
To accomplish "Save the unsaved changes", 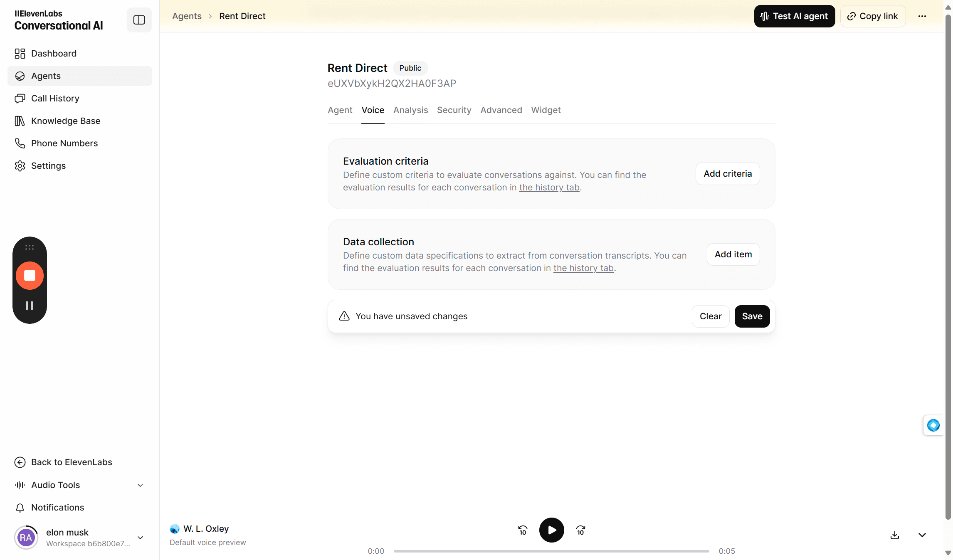I will coord(752,316).
